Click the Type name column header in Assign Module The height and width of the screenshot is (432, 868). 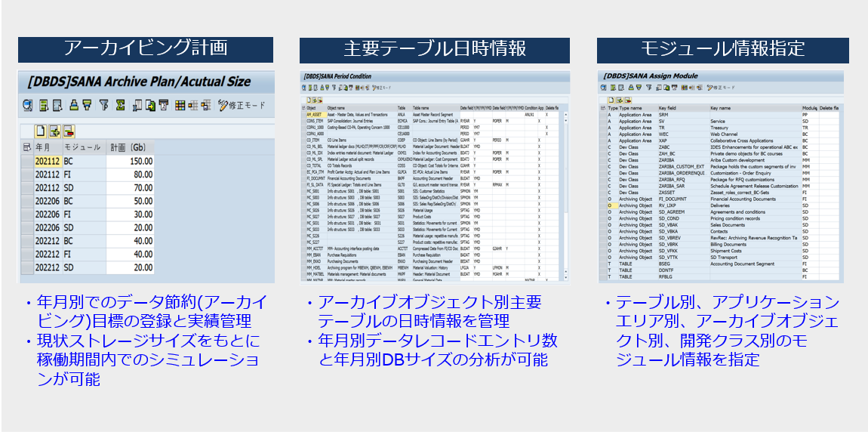pos(638,108)
